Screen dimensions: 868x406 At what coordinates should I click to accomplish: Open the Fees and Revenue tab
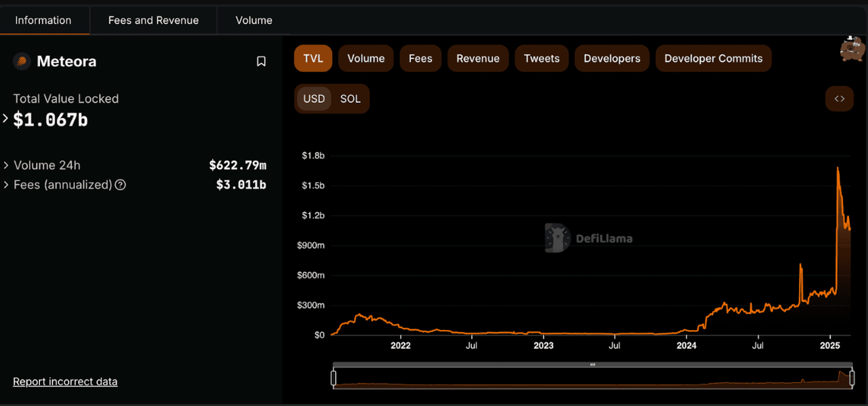click(153, 20)
